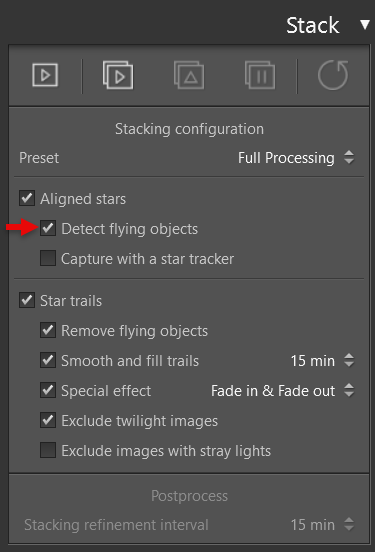Uncheck Smooth and fill trails
375x552 pixels.
coord(48,360)
